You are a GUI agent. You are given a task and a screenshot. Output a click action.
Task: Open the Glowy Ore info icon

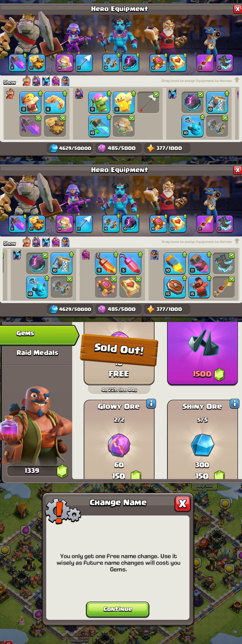pos(151,403)
